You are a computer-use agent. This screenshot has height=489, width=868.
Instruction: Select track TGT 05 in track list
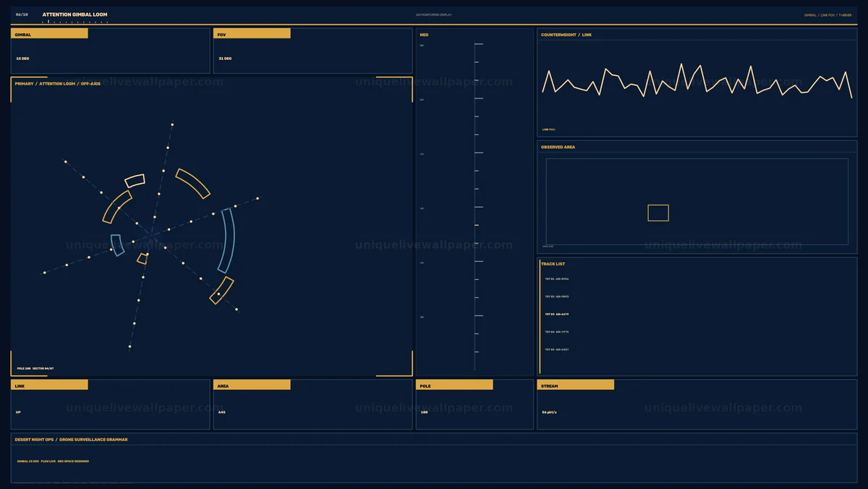point(557,349)
